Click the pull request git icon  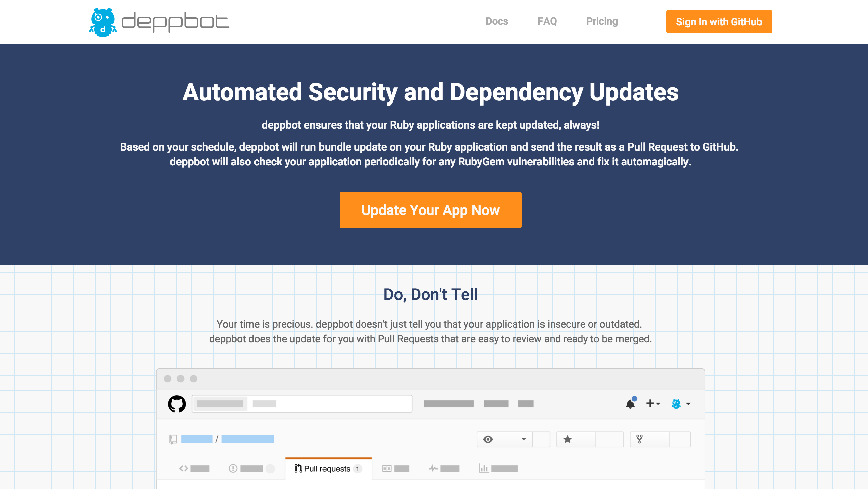298,469
